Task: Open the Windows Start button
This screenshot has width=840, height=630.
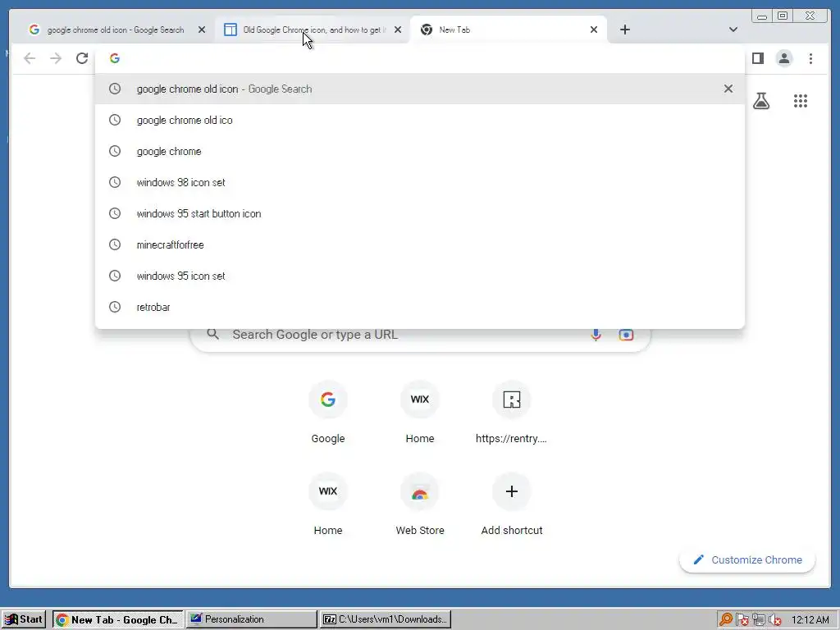Action: click(x=24, y=620)
